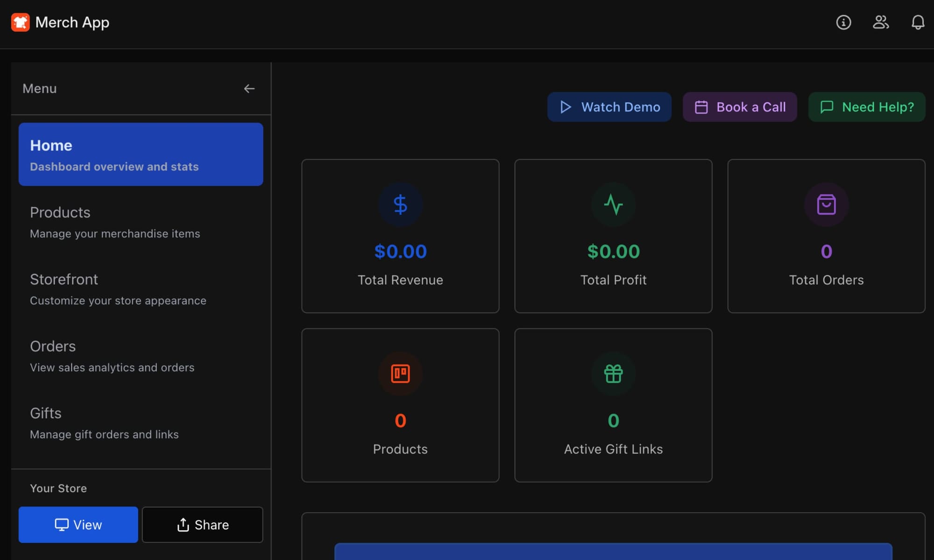The height and width of the screenshot is (560, 934).
Task: Go to Storefront customization section
Action: (141, 289)
